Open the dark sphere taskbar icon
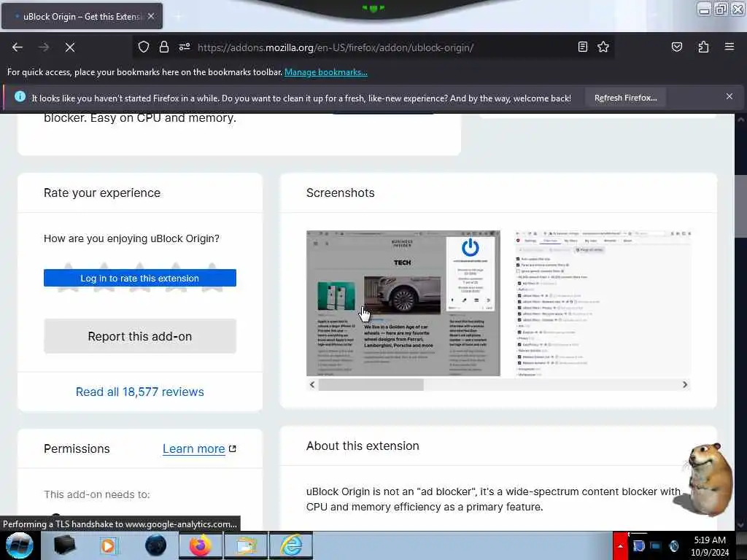This screenshot has height=560, width=747. [x=155, y=545]
